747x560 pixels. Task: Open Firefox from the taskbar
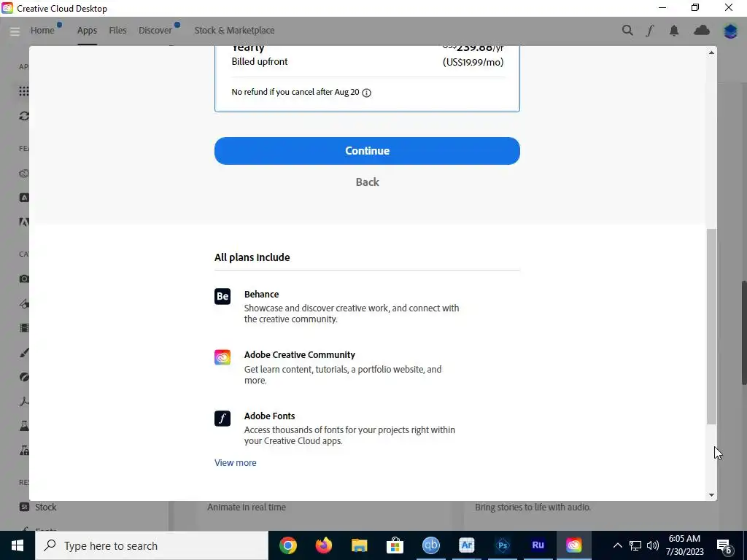point(323,545)
